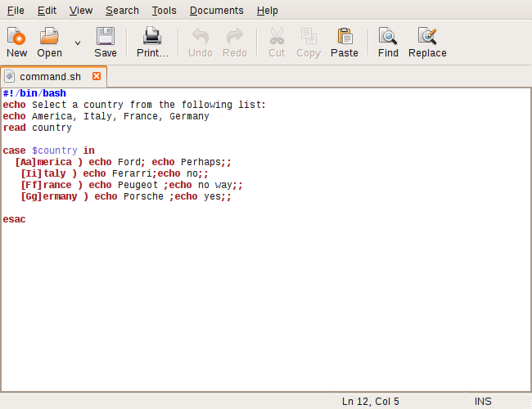Click the Open folder icon

(49, 36)
